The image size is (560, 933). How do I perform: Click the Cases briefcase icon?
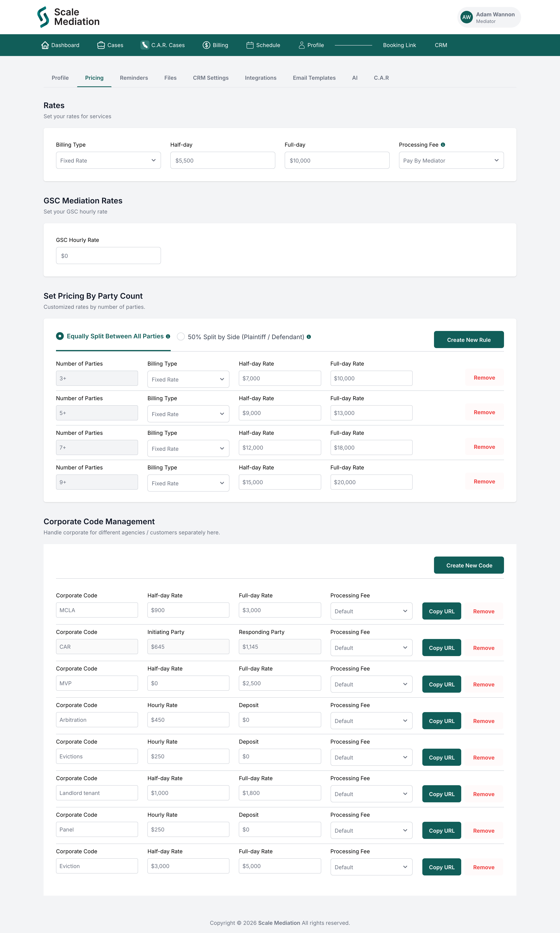pyautogui.click(x=101, y=45)
